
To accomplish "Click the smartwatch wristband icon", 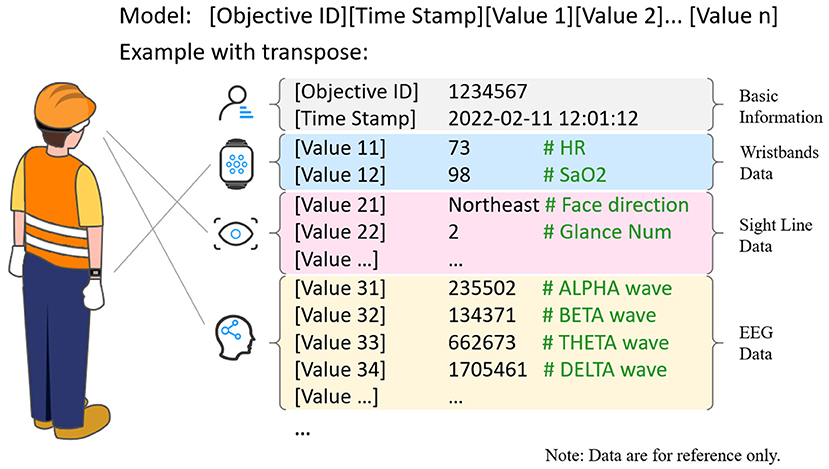I will coord(236,164).
